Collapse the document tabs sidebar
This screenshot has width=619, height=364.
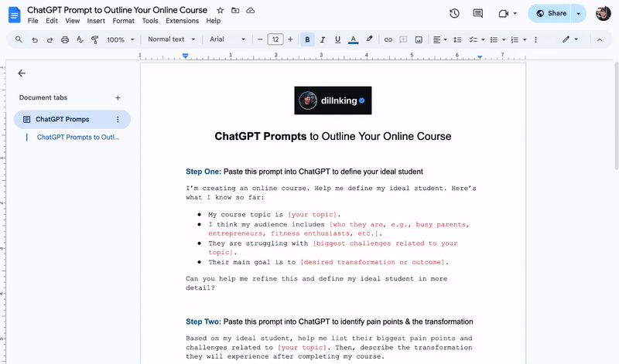tap(22, 73)
